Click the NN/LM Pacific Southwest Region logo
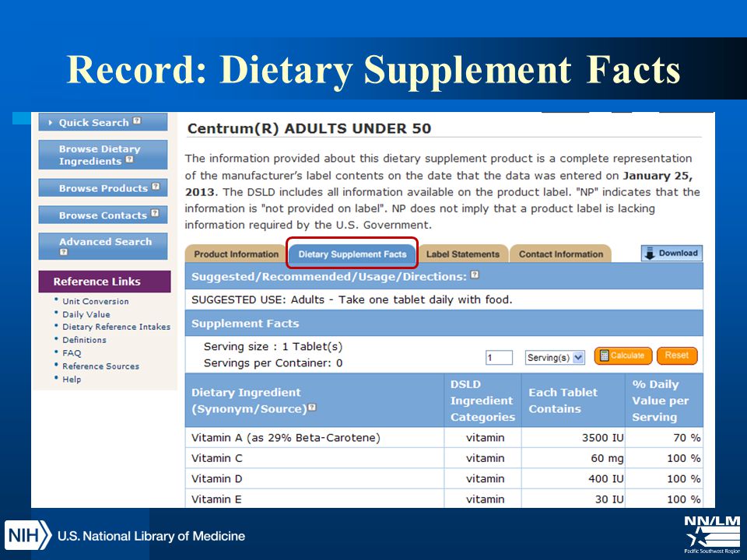The width and height of the screenshot is (747, 560). click(712, 535)
